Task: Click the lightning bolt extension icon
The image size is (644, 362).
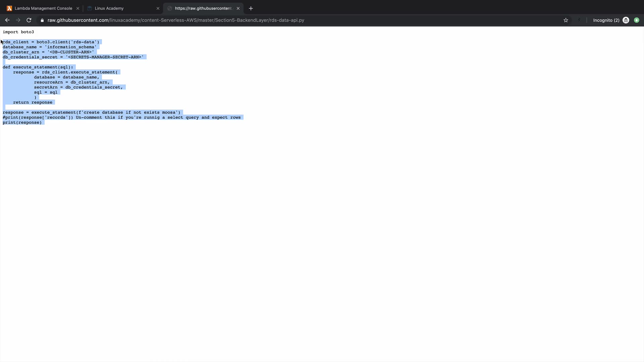Action: [x=579, y=20]
